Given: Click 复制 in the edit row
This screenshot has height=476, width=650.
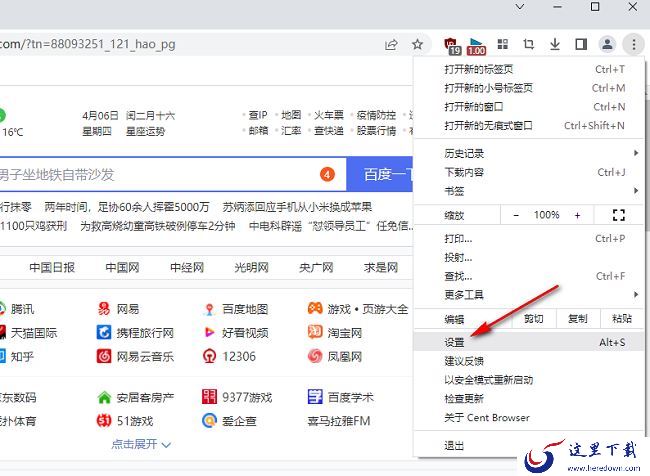Looking at the screenshot, I should point(577,319).
